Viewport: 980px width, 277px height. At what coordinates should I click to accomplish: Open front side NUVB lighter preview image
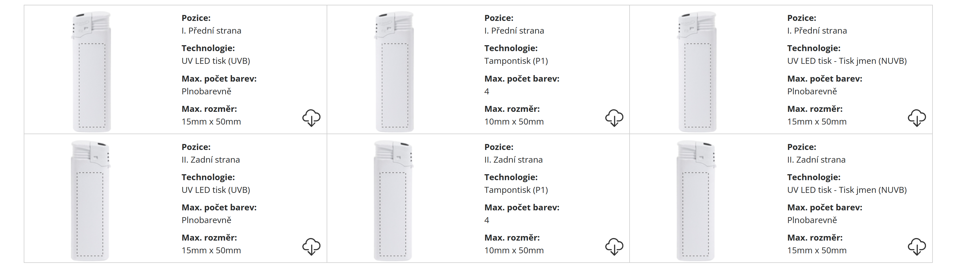[697, 71]
